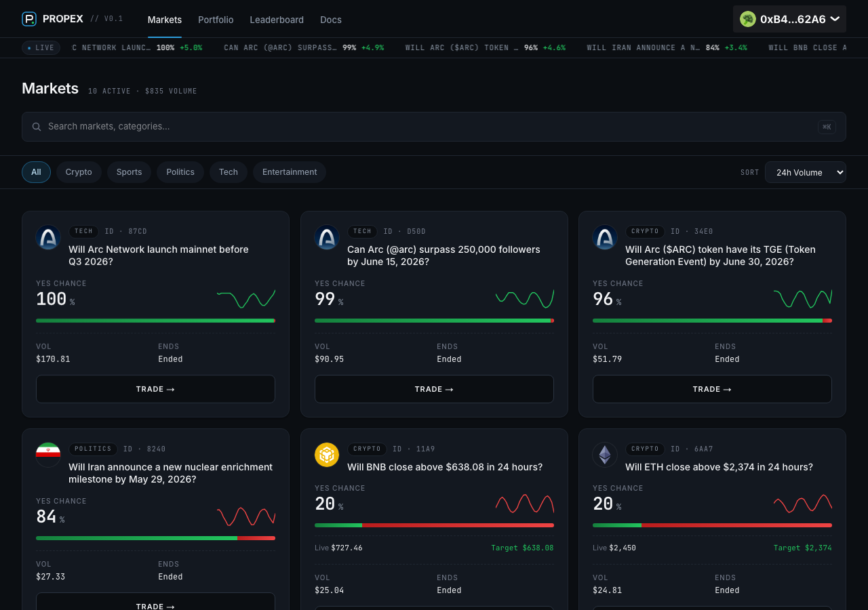Click TRADE on the Arc mainnet market
Image resolution: width=868 pixels, height=610 pixels.
pos(155,389)
